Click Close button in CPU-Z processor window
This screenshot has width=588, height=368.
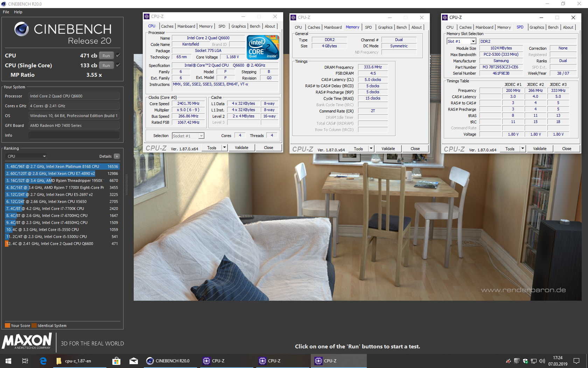pos(268,148)
